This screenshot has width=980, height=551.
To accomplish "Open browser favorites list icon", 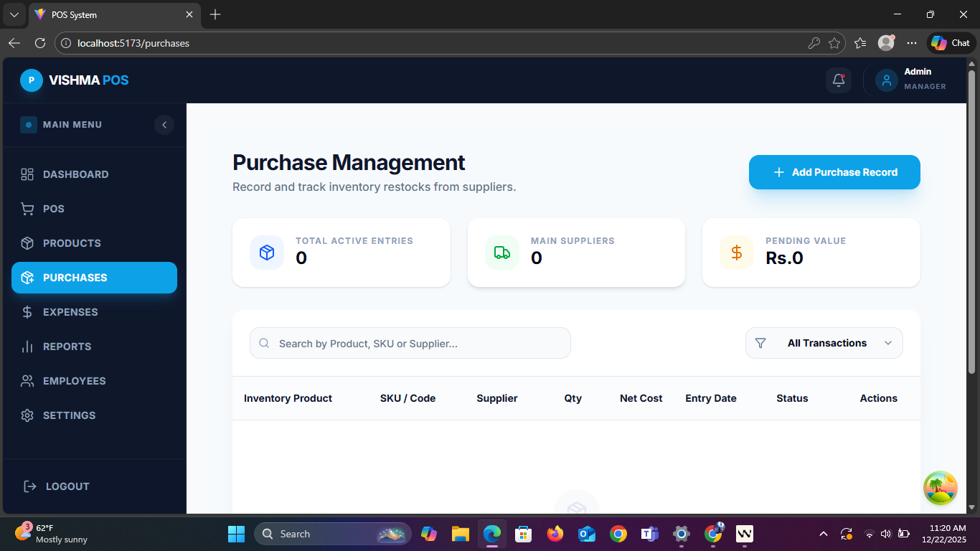I will point(861,43).
